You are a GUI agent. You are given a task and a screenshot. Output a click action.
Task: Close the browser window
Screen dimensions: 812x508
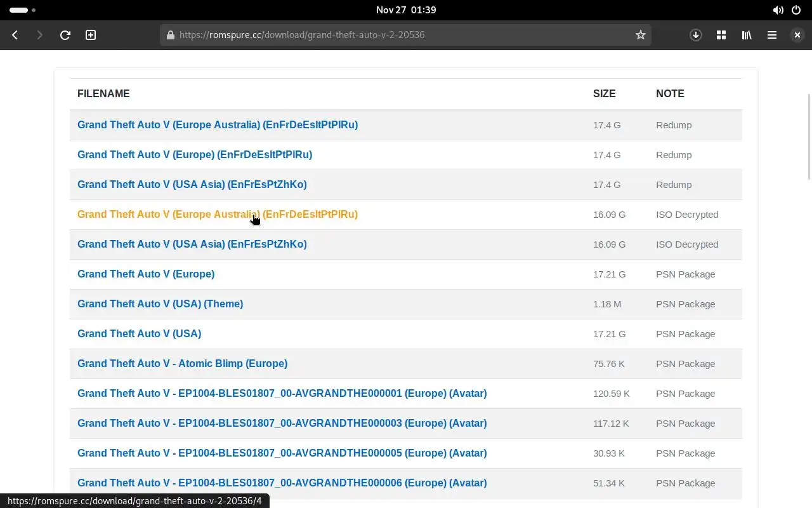797,35
